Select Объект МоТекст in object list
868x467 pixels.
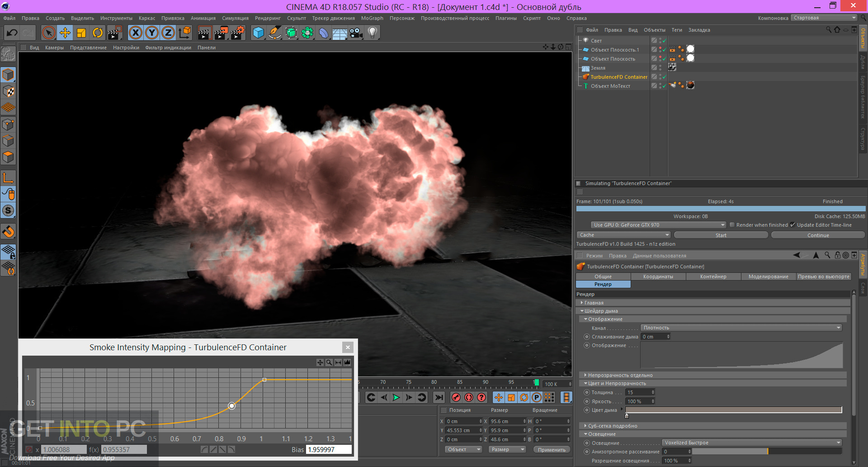click(x=610, y=86)
